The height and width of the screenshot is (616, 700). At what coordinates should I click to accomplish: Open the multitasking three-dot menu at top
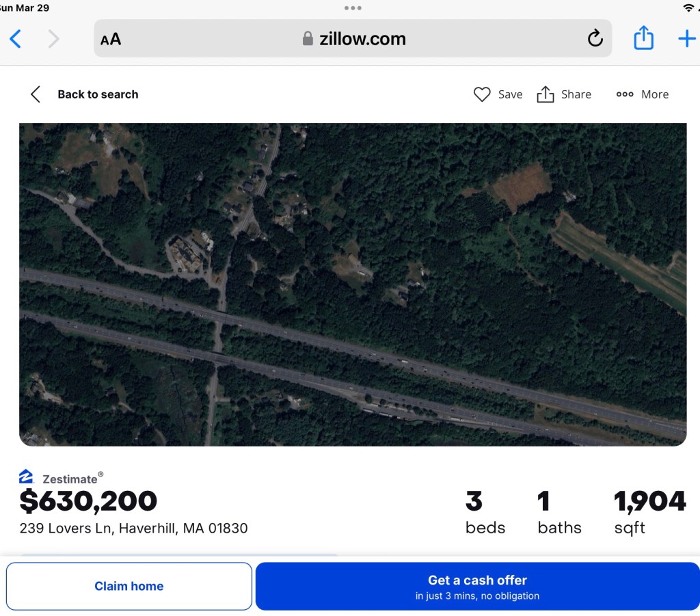[x=353, y=8]
